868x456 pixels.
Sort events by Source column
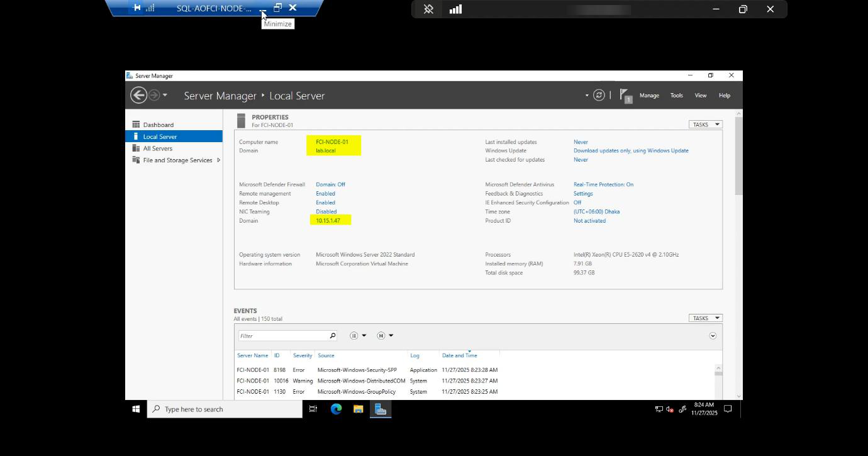[x=326, y=355]
